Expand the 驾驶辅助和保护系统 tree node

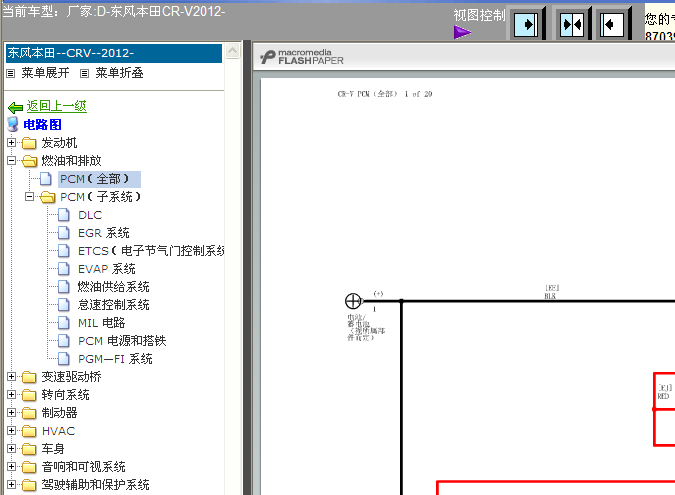[12, 485]
